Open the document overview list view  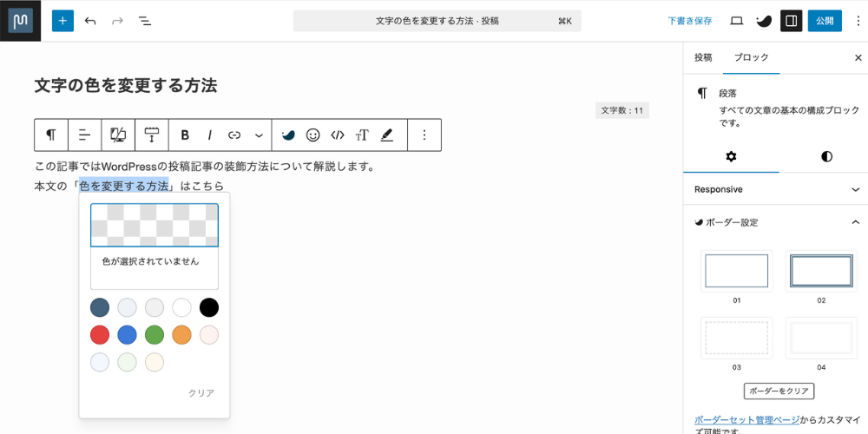(145, 21)
